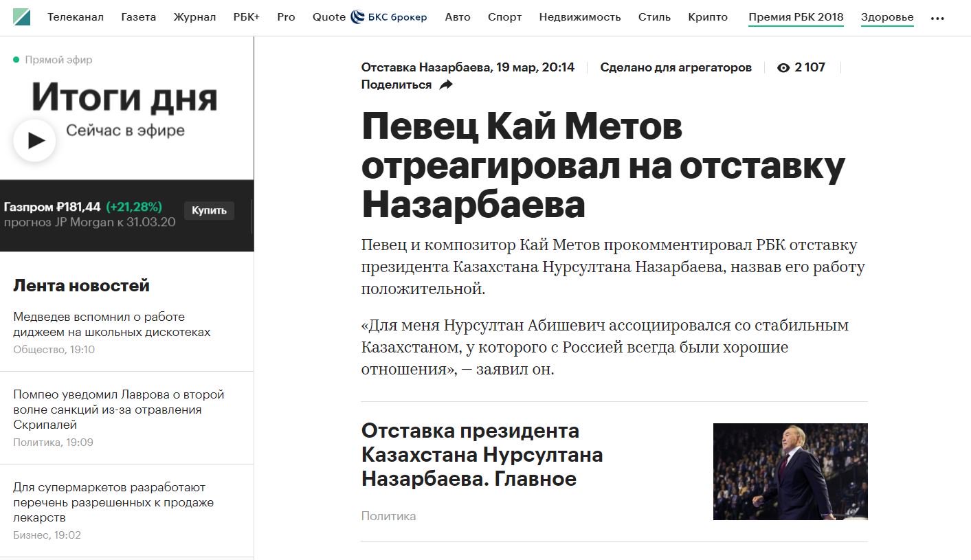
Task: Go to the Авто section
Action: point(458,17)
